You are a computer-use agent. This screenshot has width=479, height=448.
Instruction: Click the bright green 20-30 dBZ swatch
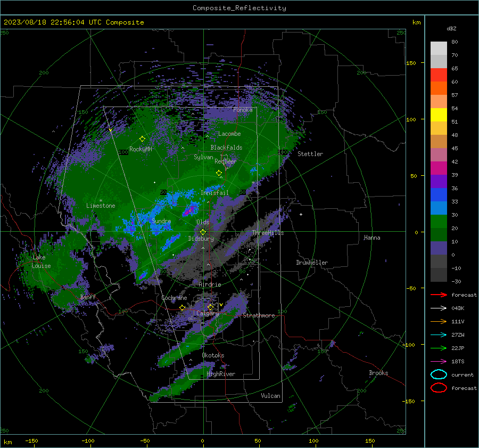click(439, 222)
